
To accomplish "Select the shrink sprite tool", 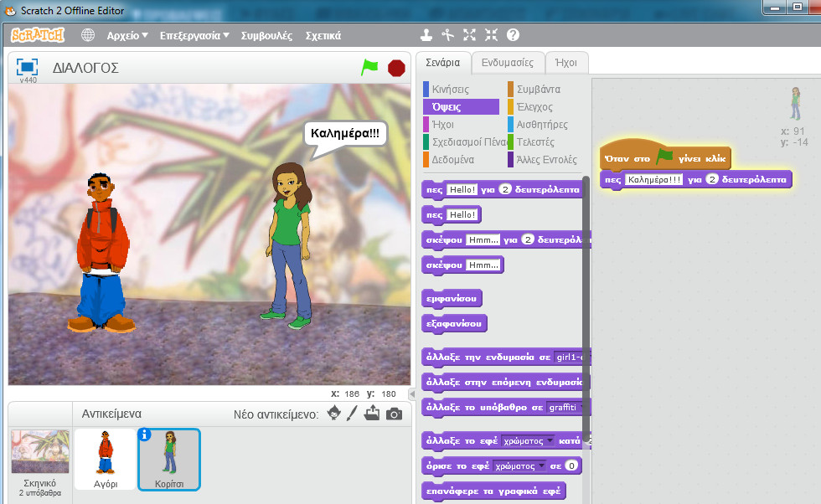I will point(491,35).
